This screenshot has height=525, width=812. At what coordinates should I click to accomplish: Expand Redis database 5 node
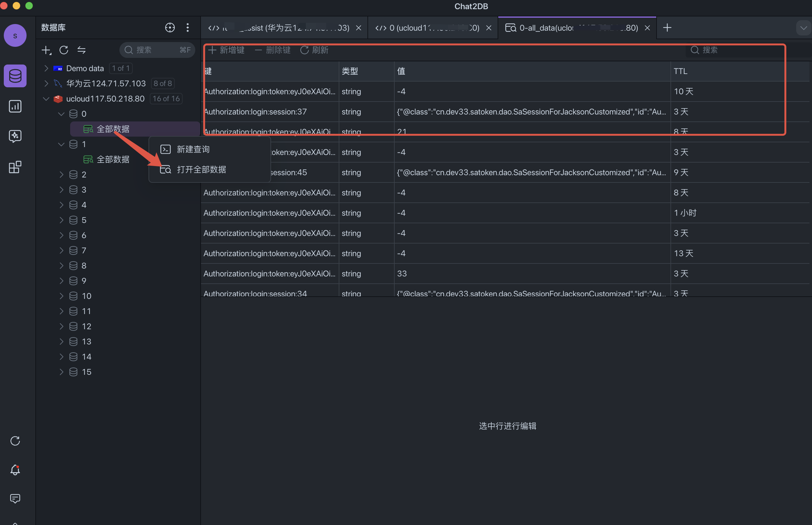pos(61,220)
